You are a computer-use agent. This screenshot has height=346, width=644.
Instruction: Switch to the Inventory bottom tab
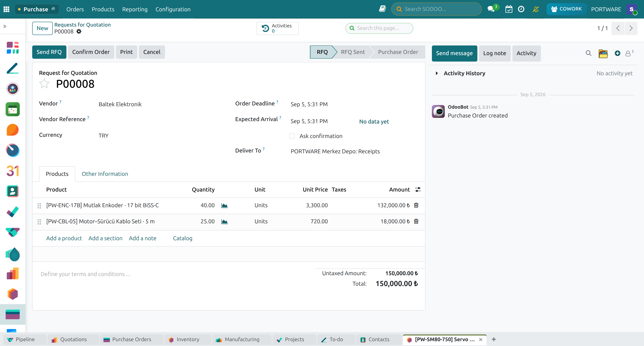[x=188, y=340]
